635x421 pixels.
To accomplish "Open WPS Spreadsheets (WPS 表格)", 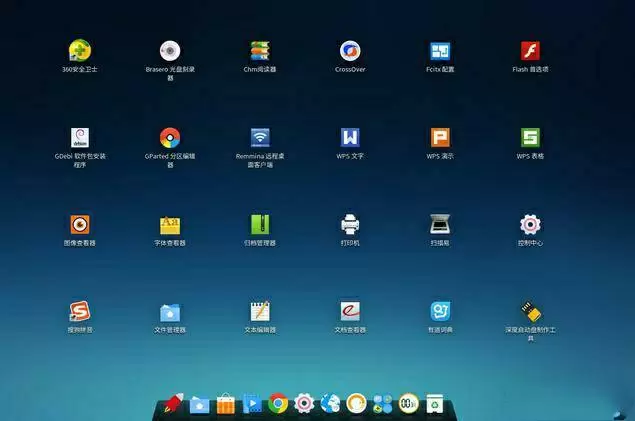I will tap(530, 138).
